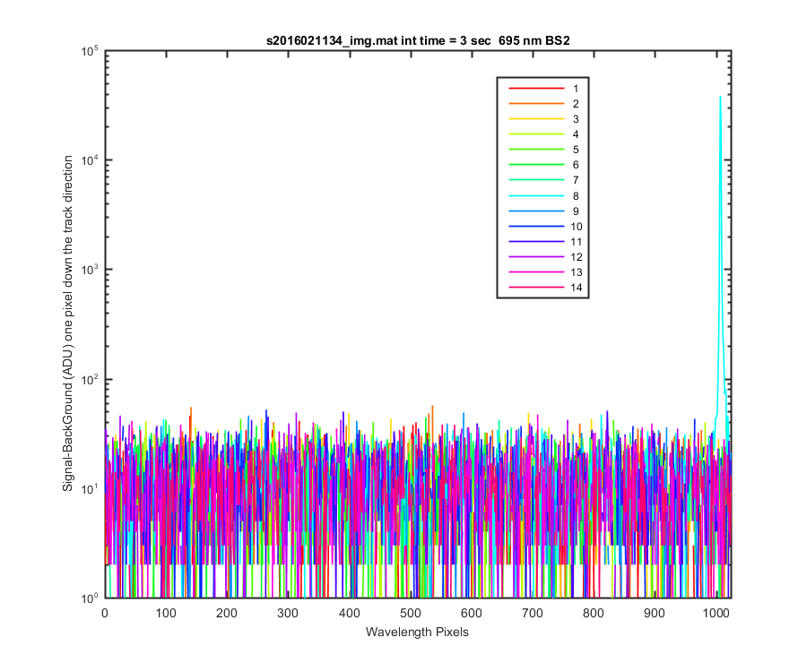Click legend label 5
The height and width of the screenshot is (672, 807).
point(576,150)
